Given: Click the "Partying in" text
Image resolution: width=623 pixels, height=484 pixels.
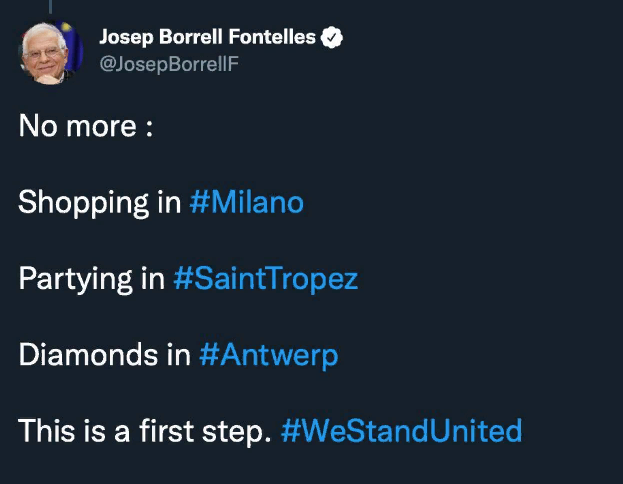Looking at the screenshot, I should [91, 279].
